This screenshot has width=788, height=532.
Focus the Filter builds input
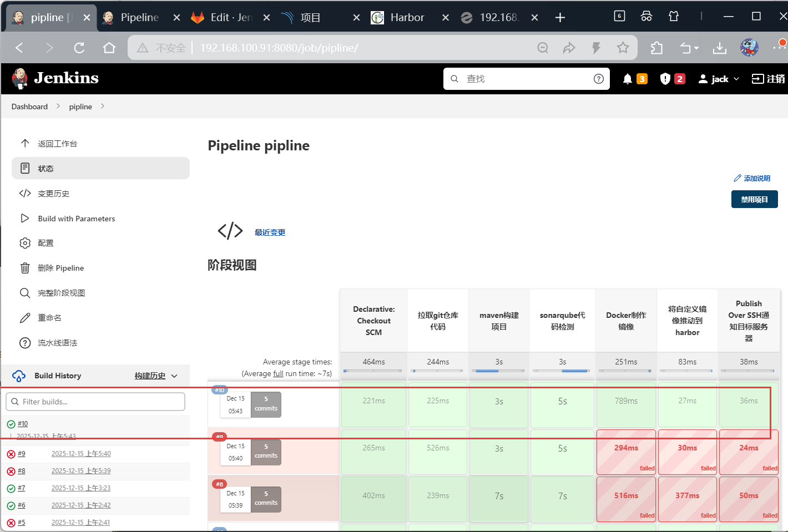point(95,402)
